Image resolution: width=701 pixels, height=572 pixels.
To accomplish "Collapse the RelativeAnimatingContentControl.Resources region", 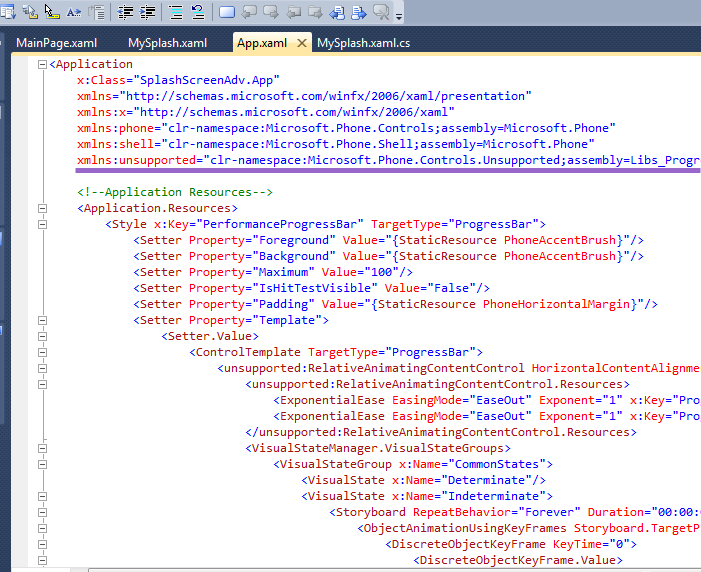I will 42,385.
